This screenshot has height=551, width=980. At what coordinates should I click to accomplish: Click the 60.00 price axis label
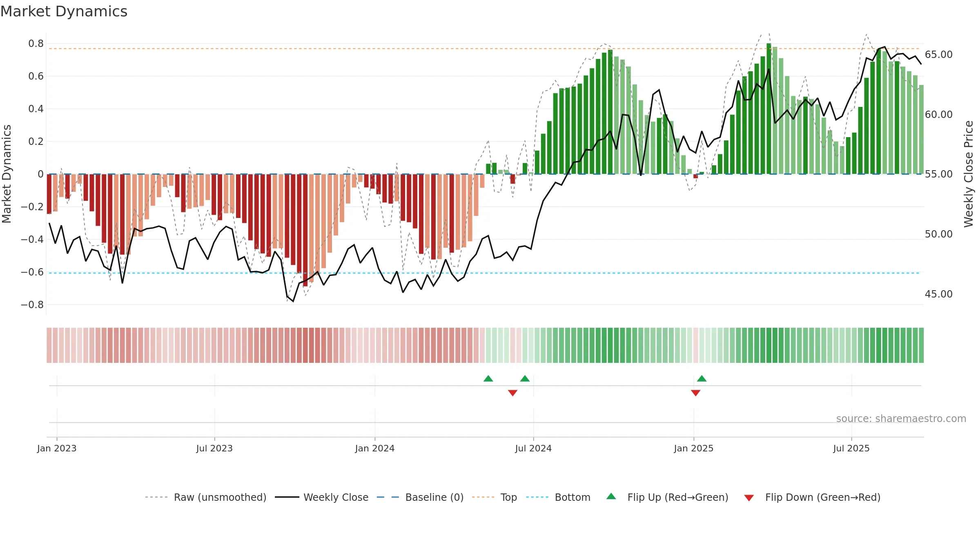tap(939, 115)
